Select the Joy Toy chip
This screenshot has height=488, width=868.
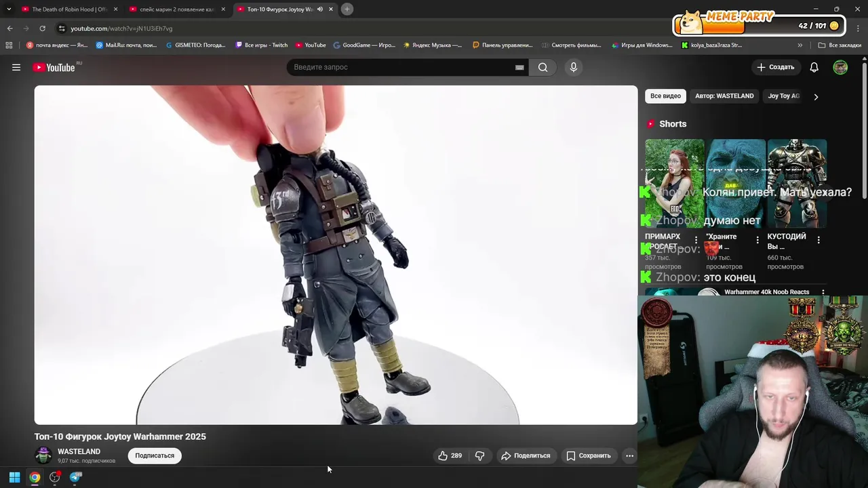tap(783, 96)
